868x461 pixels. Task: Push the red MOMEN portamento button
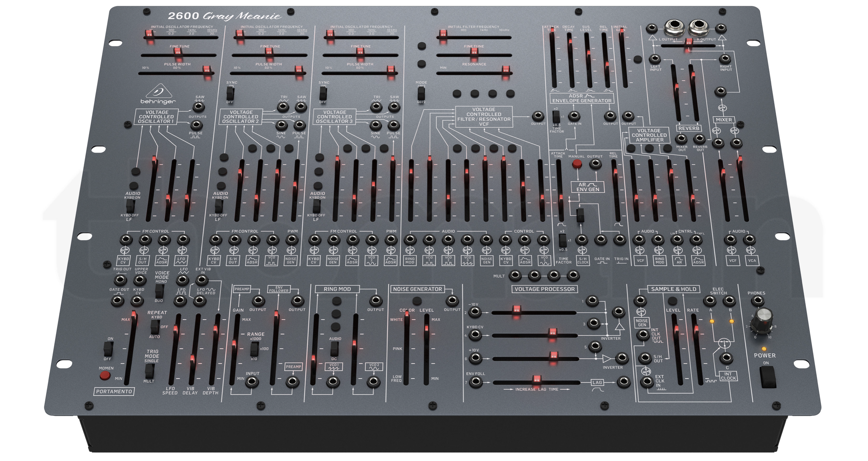105,375
